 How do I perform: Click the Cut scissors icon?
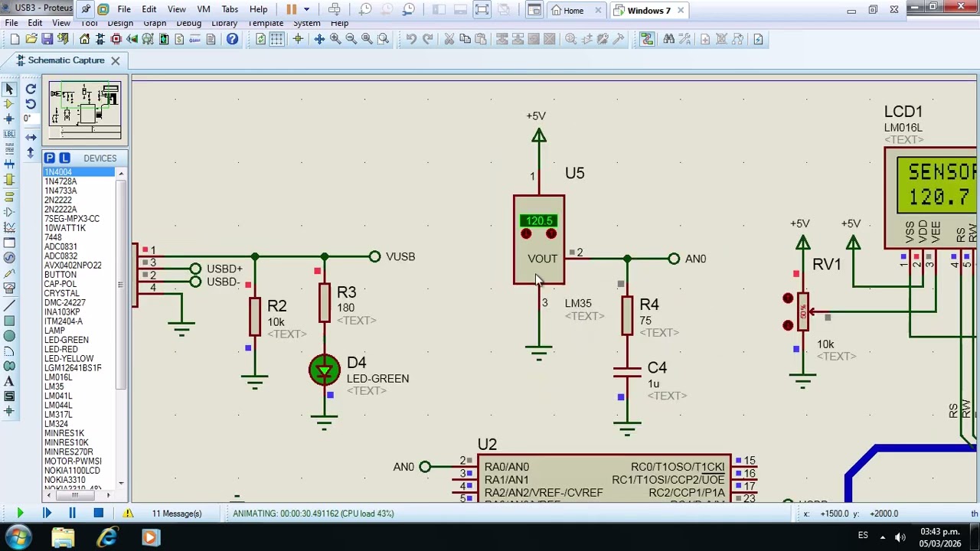click(x=449, y=39)
